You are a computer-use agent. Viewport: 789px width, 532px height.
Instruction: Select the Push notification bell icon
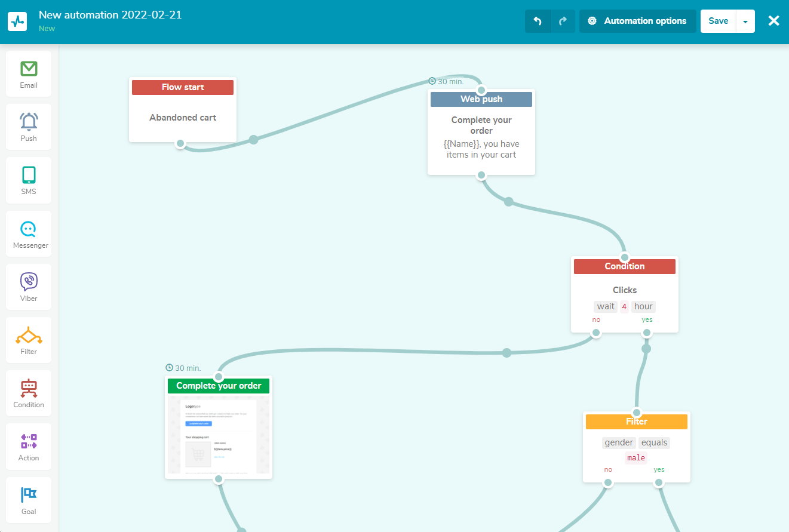(x=29, y=122)
